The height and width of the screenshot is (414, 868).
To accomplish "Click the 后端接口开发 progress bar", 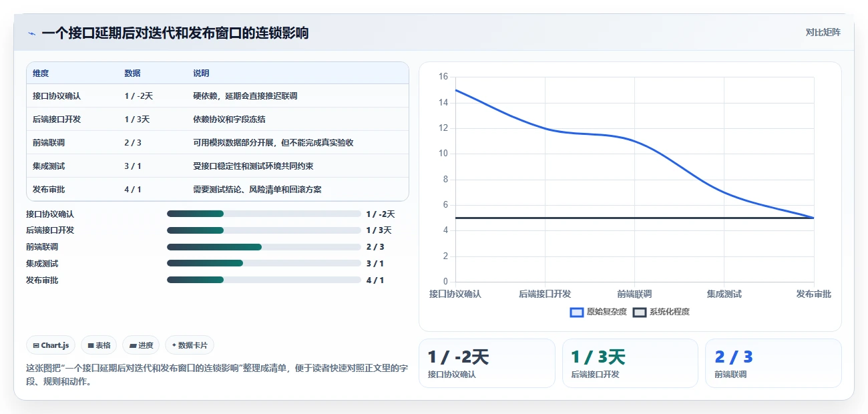I will tap(264, 230).
